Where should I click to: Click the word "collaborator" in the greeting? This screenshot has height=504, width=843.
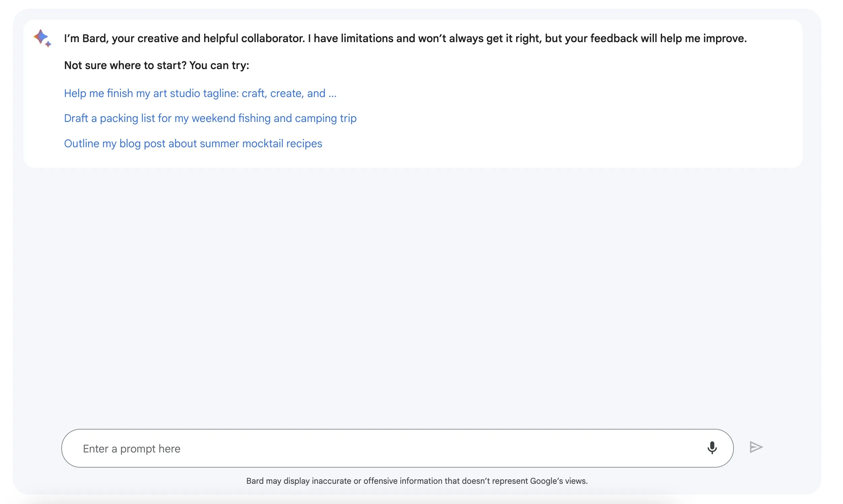pos(272,38)
